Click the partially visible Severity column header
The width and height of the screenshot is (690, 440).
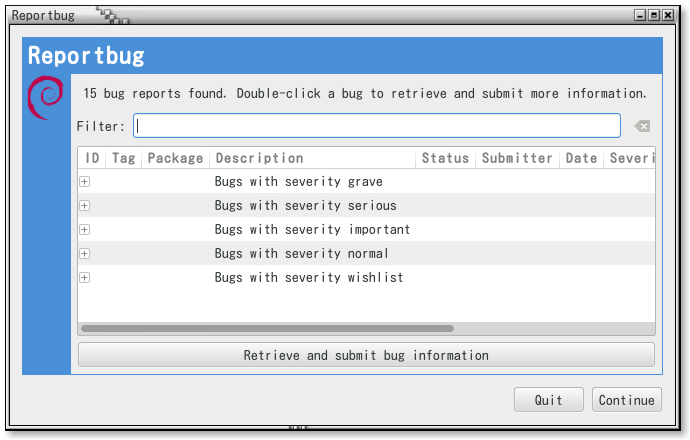630,158
